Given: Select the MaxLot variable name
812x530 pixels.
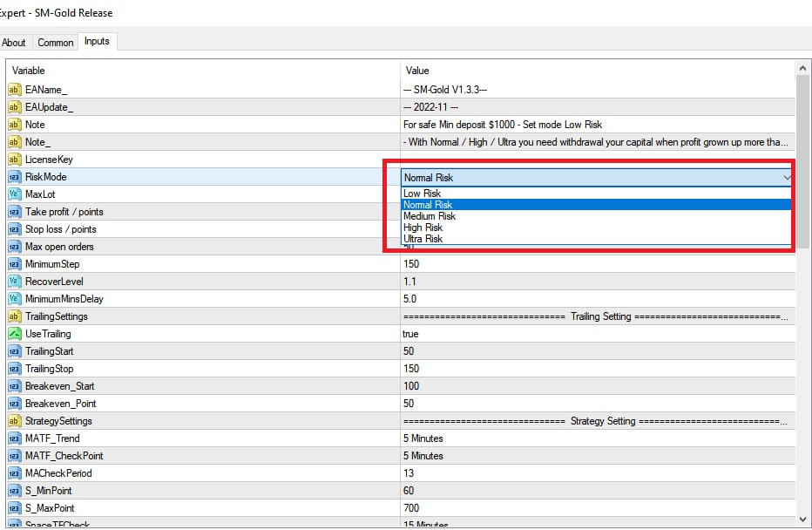Looking at the screenshot, I should click(40, 194).
